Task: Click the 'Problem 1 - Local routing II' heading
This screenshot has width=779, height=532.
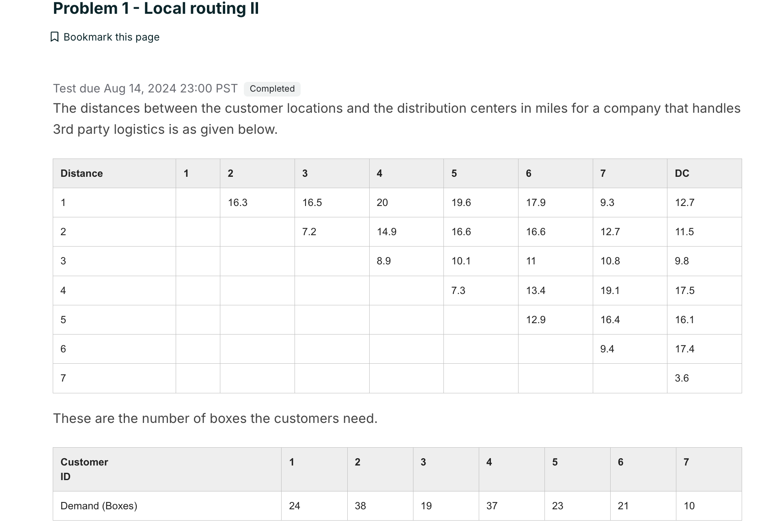Action: point(156,8)
